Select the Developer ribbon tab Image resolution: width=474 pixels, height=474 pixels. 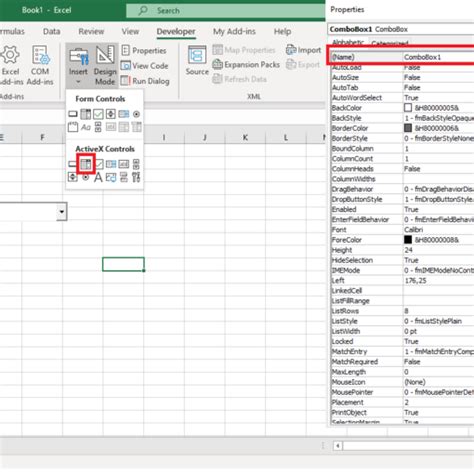click(x=176, y=31)
